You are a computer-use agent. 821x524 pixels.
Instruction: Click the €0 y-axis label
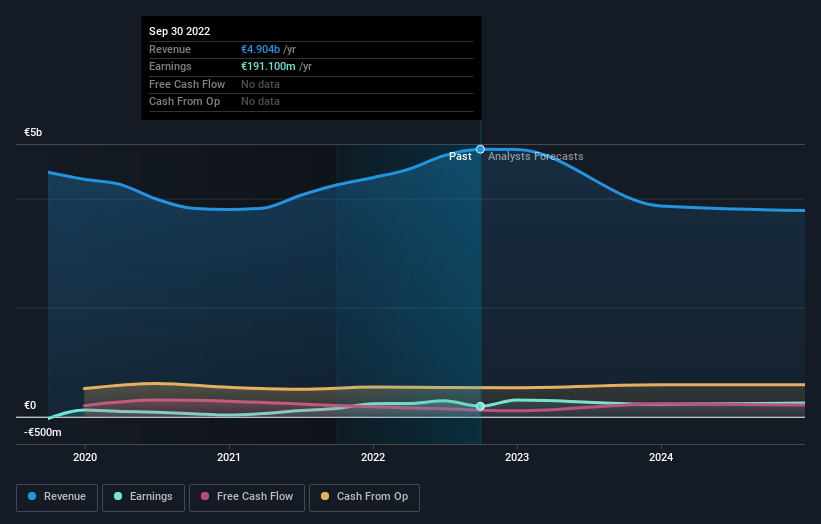[30, 405]
